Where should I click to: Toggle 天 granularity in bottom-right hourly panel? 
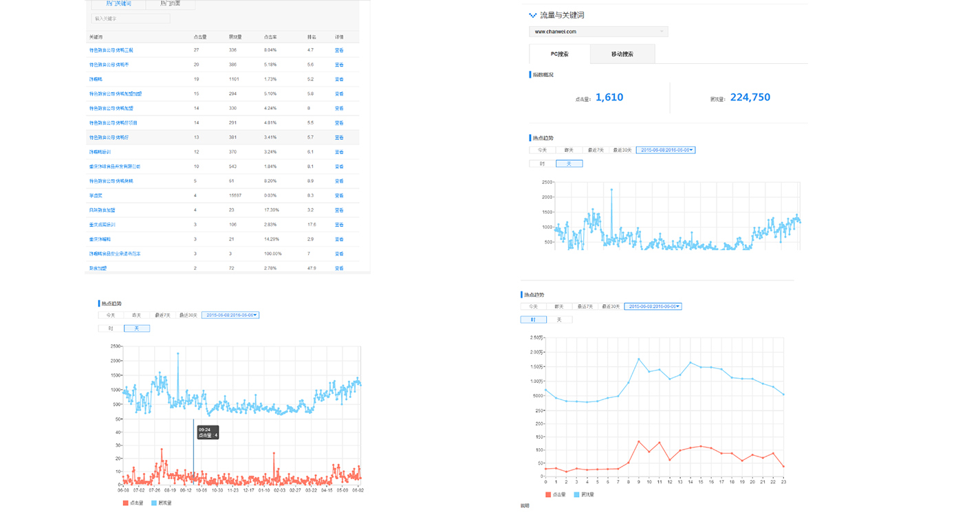559,320
